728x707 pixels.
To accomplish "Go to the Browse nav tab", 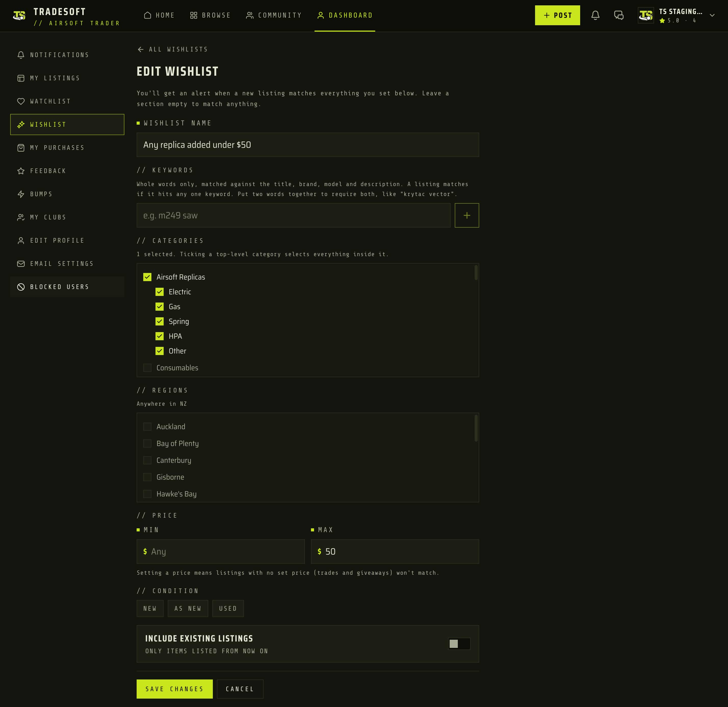I will click(211, 15).
